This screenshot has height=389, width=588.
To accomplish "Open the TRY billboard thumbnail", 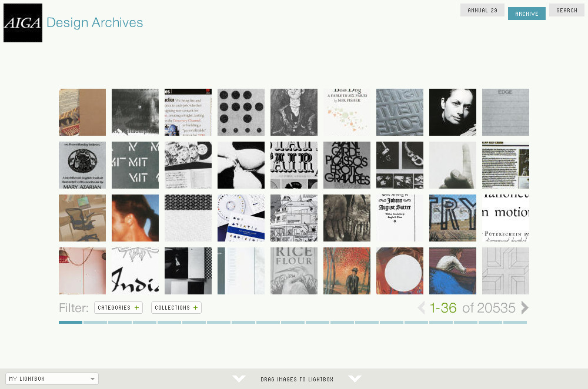I will (x=453, y=218).
